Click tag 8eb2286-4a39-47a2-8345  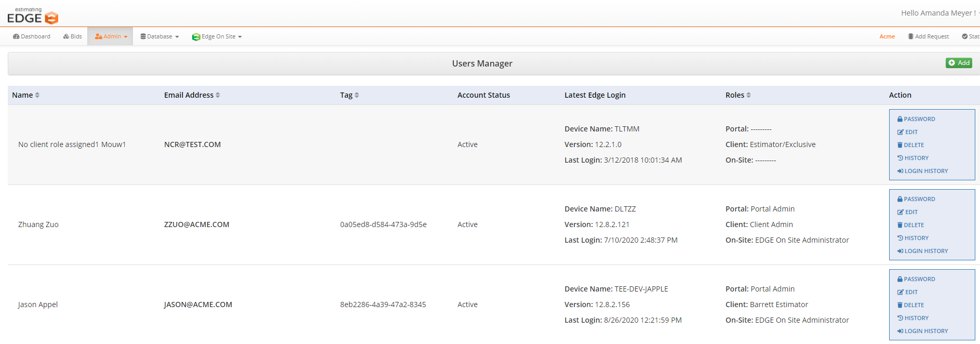[383, 305]
